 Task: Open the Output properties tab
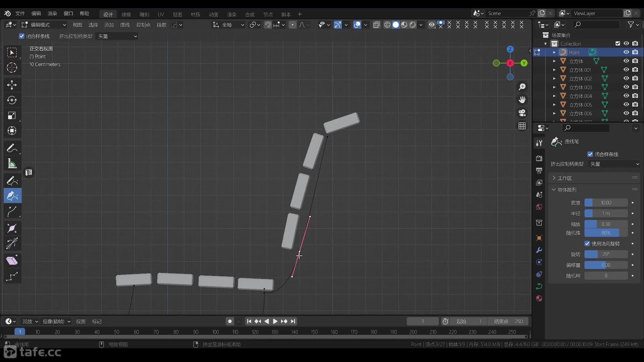click(539, 171)
